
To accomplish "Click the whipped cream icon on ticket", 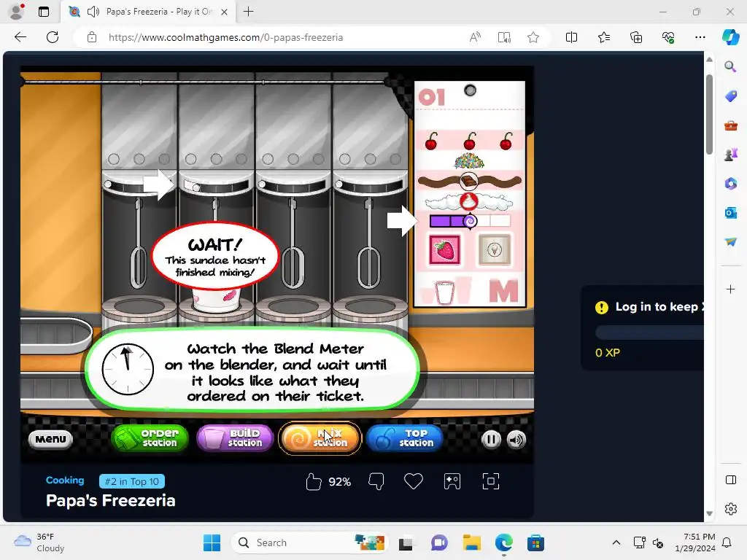I will pos(469,202).
